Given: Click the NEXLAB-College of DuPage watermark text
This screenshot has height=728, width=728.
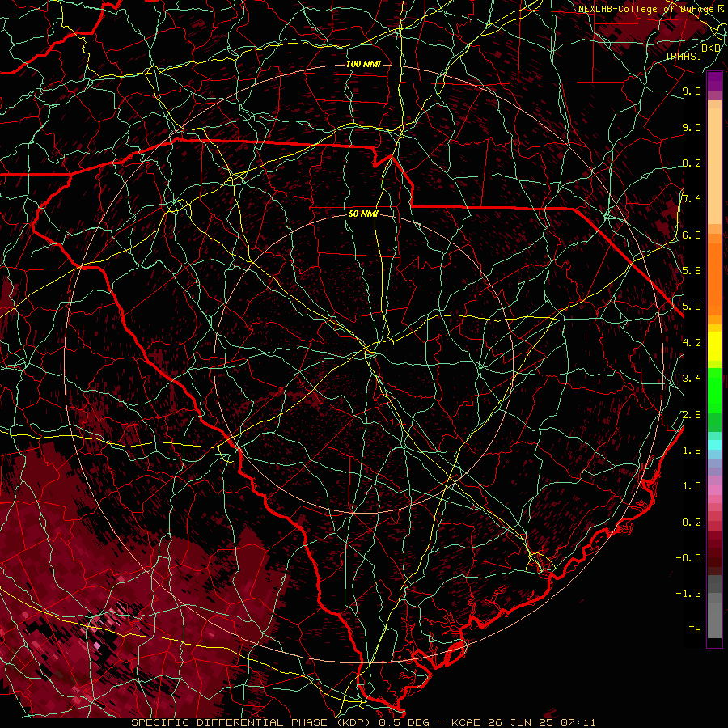Looking at the screenshot, I should pos(645,9).
